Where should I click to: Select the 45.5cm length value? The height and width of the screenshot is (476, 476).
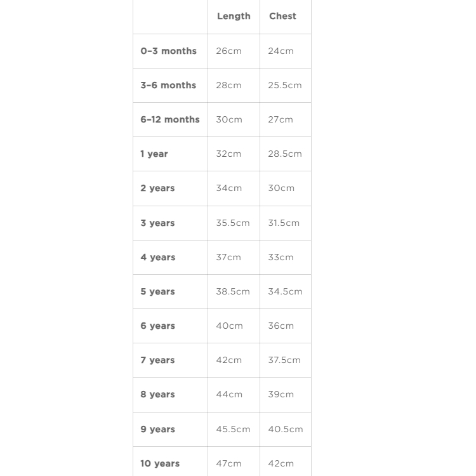233,429
